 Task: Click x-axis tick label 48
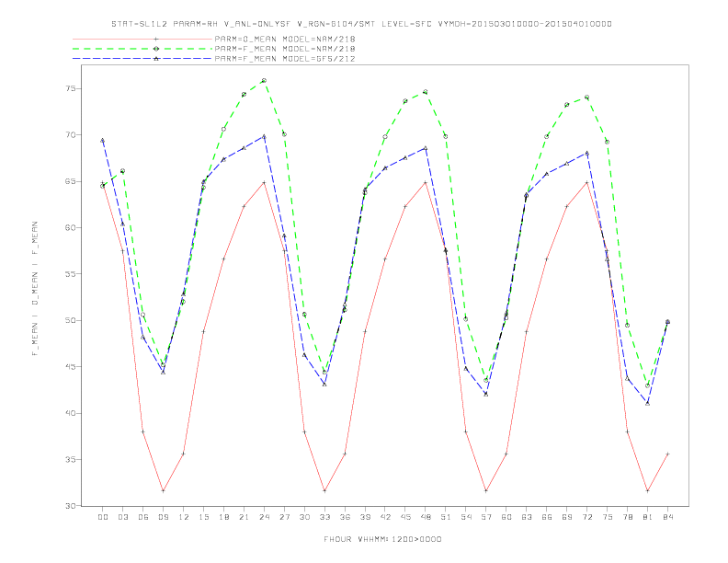(426, 517)
